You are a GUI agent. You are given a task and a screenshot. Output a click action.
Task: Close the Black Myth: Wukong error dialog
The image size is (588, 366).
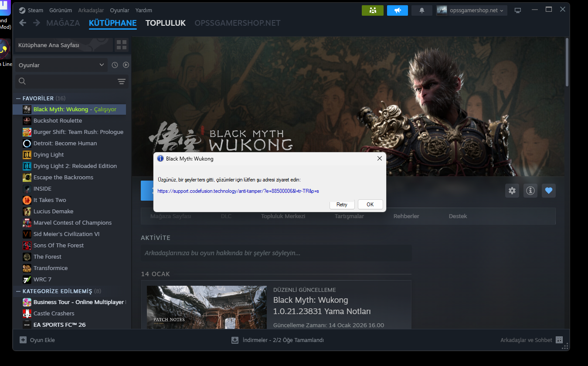point(379,158)
